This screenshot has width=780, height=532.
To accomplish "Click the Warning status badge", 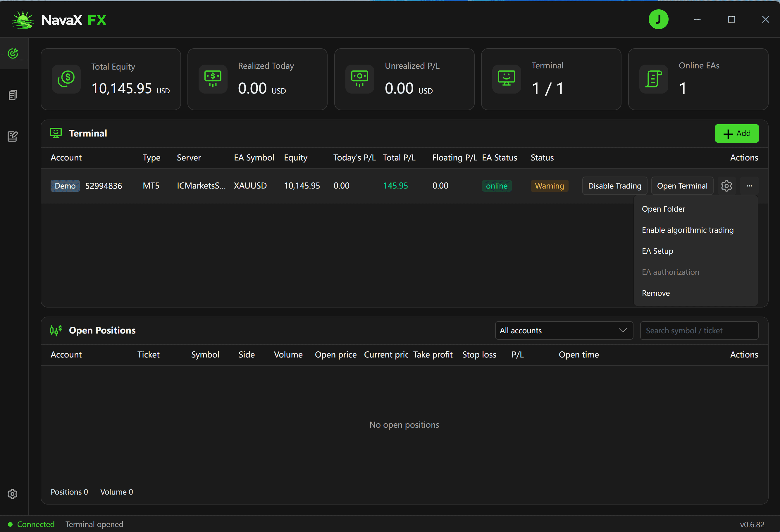I will [550, 186].
